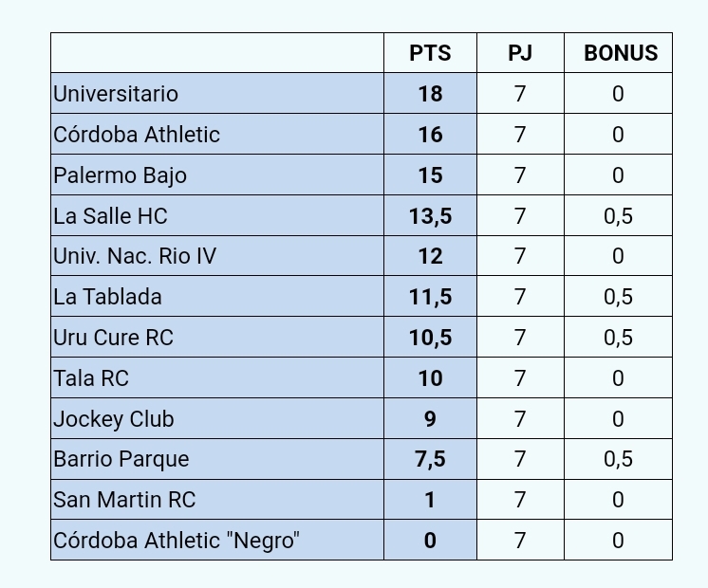Viewport: 708px width, 588px height.
Task: Click the 13,5 points value
Action: 430,215
